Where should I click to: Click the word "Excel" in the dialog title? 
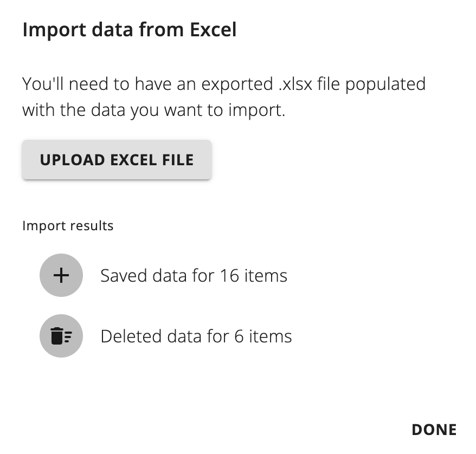(x=213, y=30)
